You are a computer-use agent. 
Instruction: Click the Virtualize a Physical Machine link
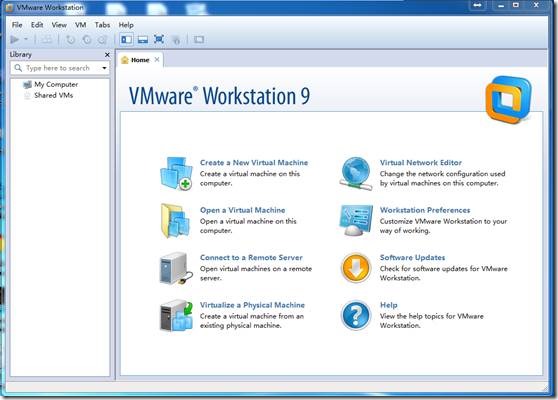252,305
